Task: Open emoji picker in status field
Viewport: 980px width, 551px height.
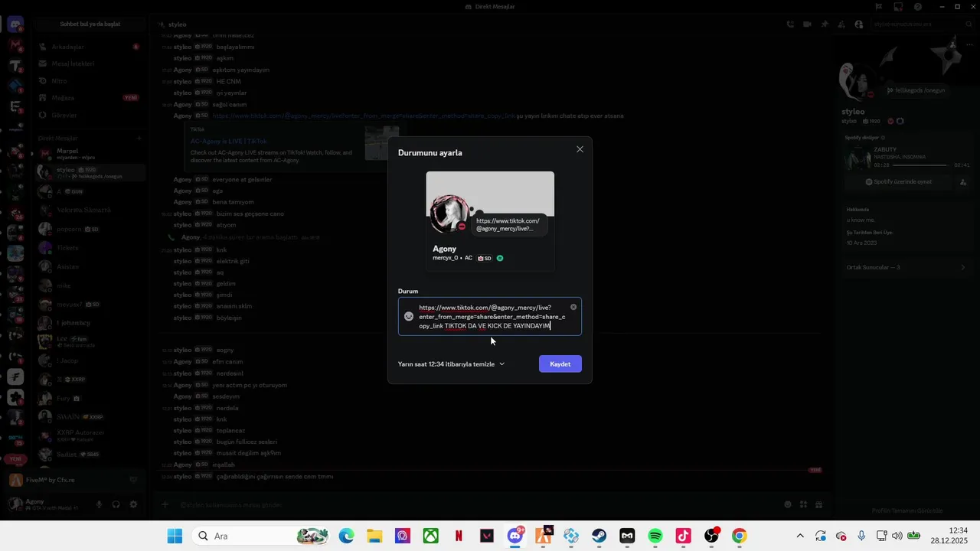Action: pos(409,317)
